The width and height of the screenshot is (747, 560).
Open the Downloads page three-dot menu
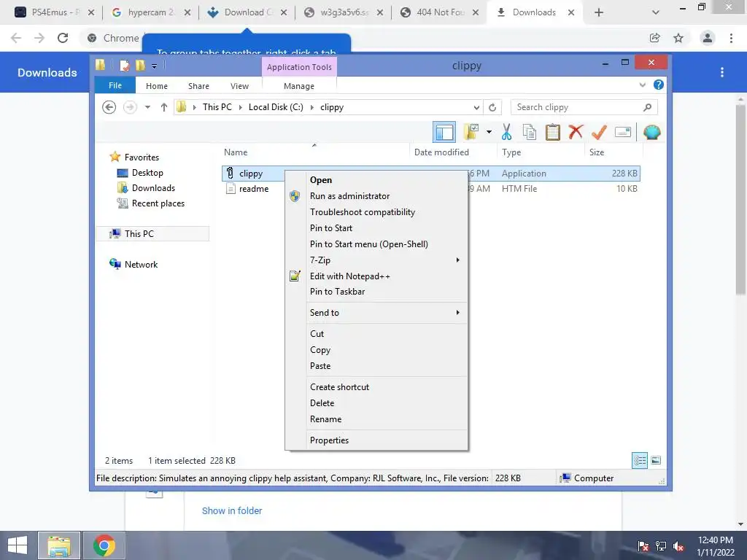point(722,72)
